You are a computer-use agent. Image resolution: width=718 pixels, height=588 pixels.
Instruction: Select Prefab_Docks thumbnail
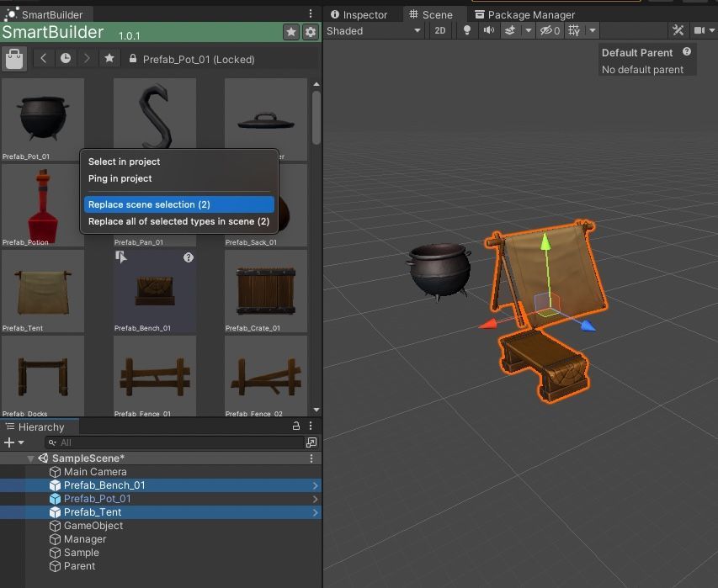pos(43,376)
